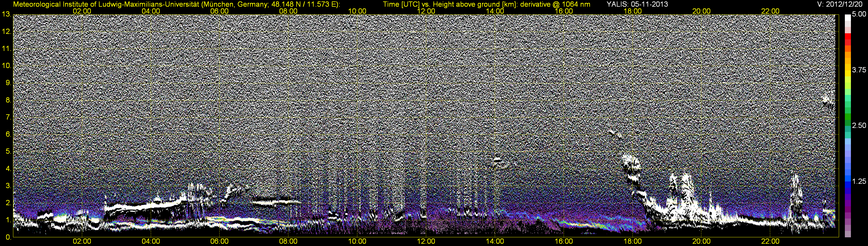This screenshot has height=246, width=868.
Task: Click the 13 km height axis label
Action: [6, 14]
